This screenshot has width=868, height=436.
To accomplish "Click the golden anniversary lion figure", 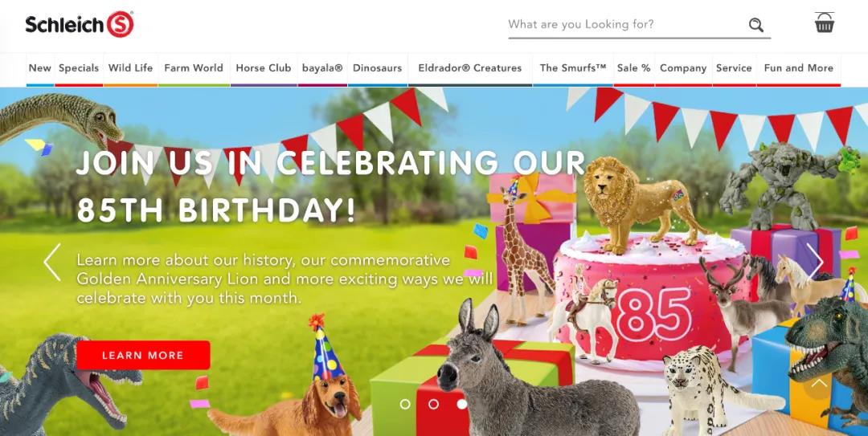I will pyautogui.click(x=641, y=204).
